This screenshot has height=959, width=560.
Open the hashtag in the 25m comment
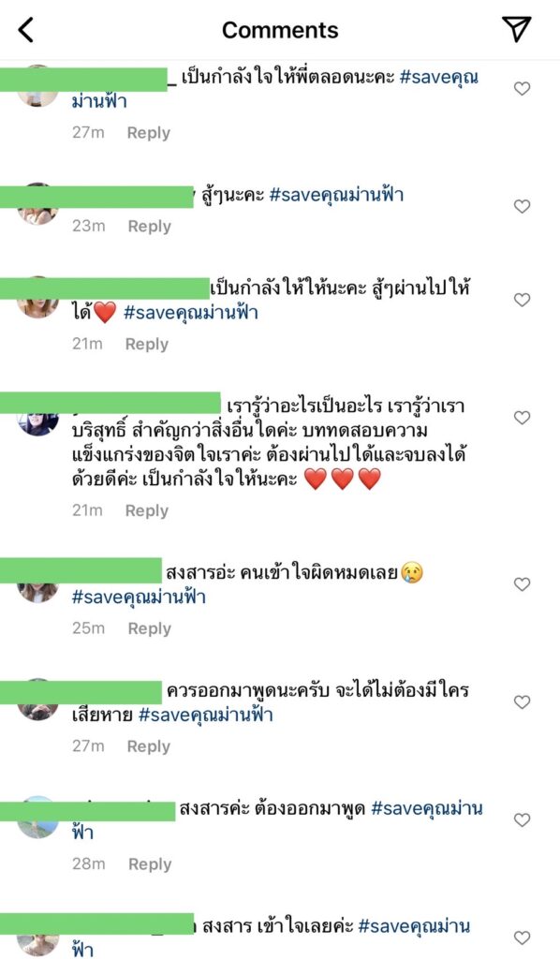pyautogui.click(x=139, y=597)
